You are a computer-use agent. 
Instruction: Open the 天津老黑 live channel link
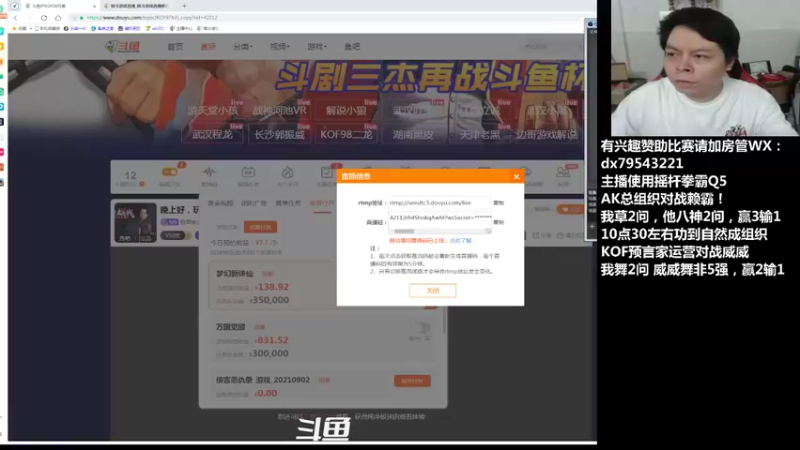pyautogui.click(x=480, y=134)
